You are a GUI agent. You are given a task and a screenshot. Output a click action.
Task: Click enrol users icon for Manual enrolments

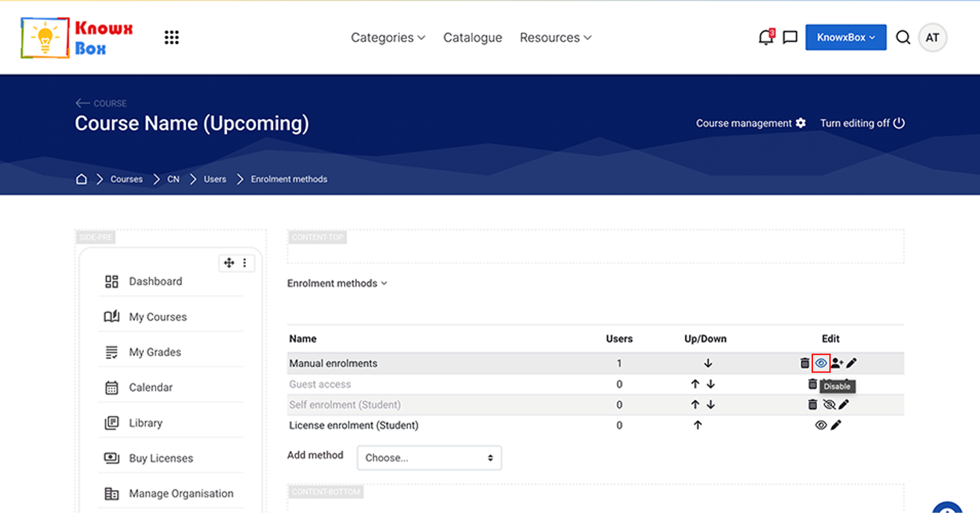(x=837, y=363)
